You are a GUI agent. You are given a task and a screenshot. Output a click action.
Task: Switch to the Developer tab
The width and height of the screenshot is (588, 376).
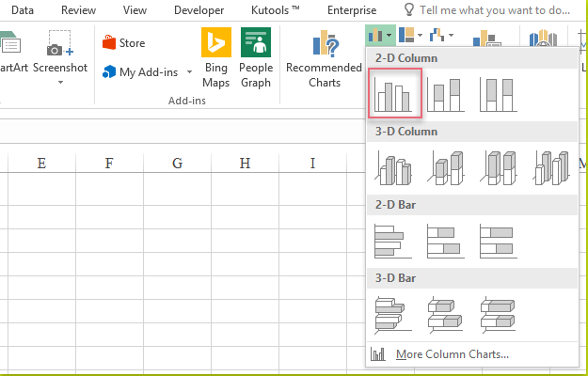[199, 9]
